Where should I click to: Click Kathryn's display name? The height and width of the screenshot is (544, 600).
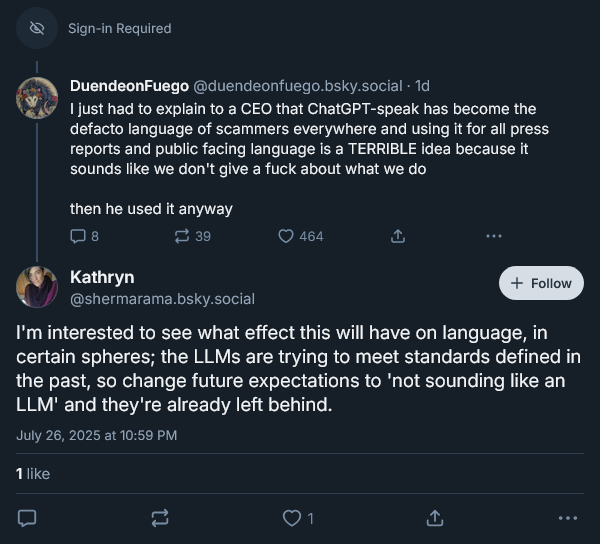(x=102, y=277)
